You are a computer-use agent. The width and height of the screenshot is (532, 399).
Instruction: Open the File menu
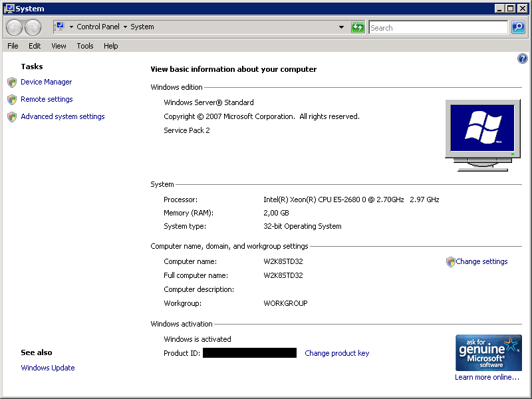click(13, 46)
